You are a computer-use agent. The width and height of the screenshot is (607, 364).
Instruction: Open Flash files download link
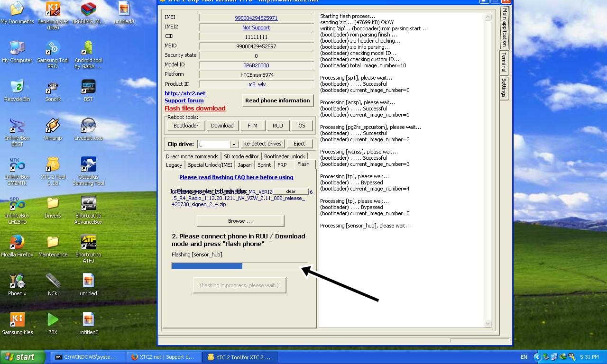click(x=195, y=108)
